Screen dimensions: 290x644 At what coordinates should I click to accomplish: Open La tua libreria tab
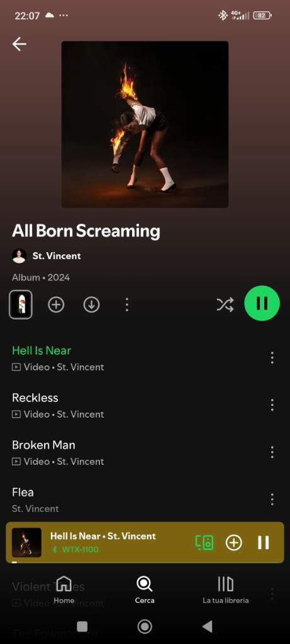pyautogui.click(x=225, y=590)
